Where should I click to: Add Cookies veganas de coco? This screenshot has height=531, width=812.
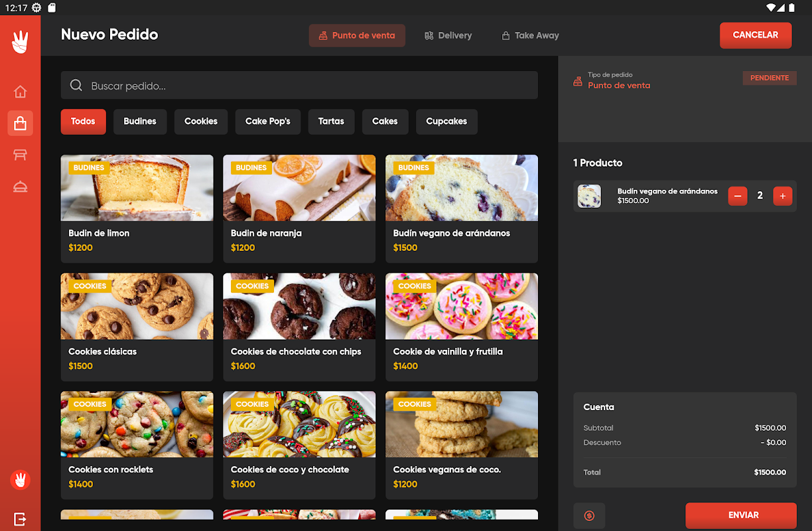462,445
